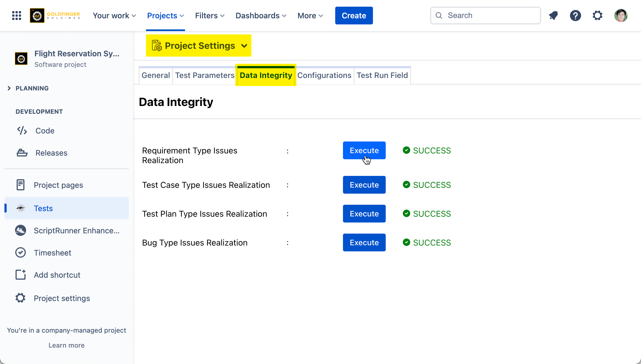Open the Your work dropdown menu
641x364 pixels.
(x=114, y=16)
